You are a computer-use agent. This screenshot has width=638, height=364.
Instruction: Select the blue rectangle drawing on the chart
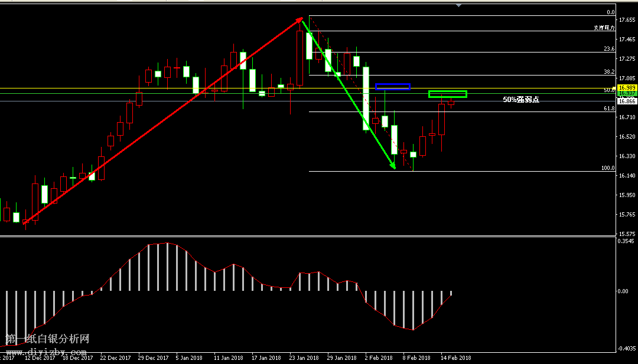pyautogui.click(x=393, y=87)
